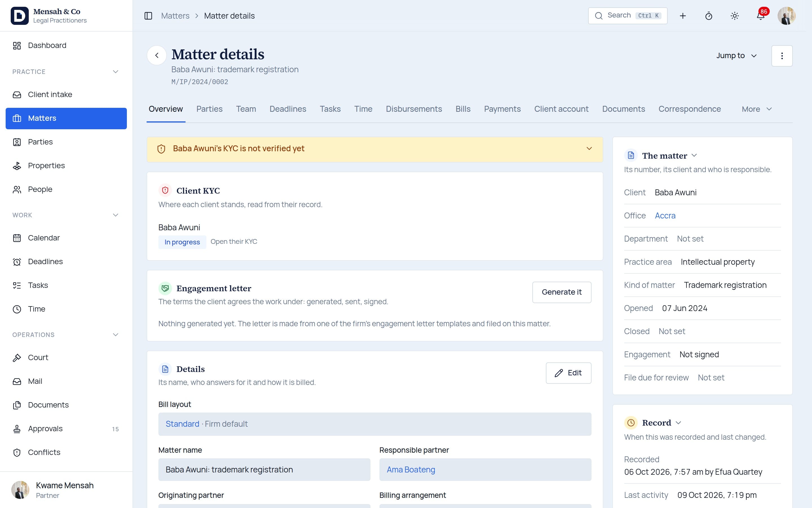Open Client intake in the sidebar
Viewport: 812px width, 508px height.
pos(66,95)
